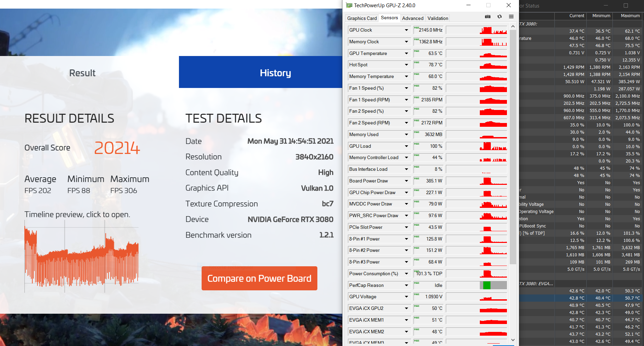644x346 pixels.
Task: Open the GPU-Z hamburger menu
Action: pos(511,16)
